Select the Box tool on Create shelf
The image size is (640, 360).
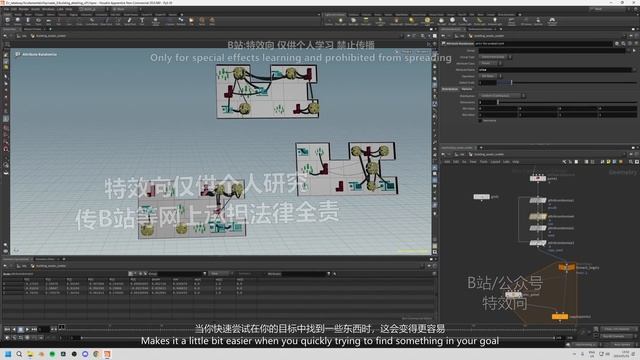click(7, 21)
